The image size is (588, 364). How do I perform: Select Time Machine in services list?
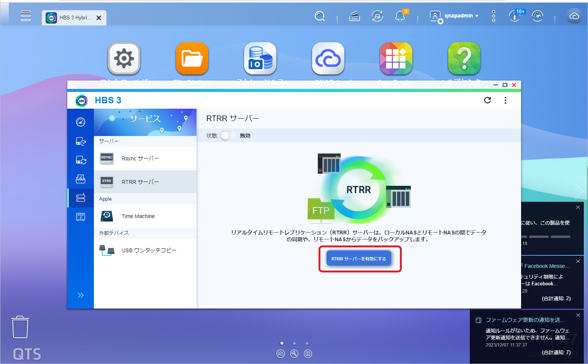(145, 216)
